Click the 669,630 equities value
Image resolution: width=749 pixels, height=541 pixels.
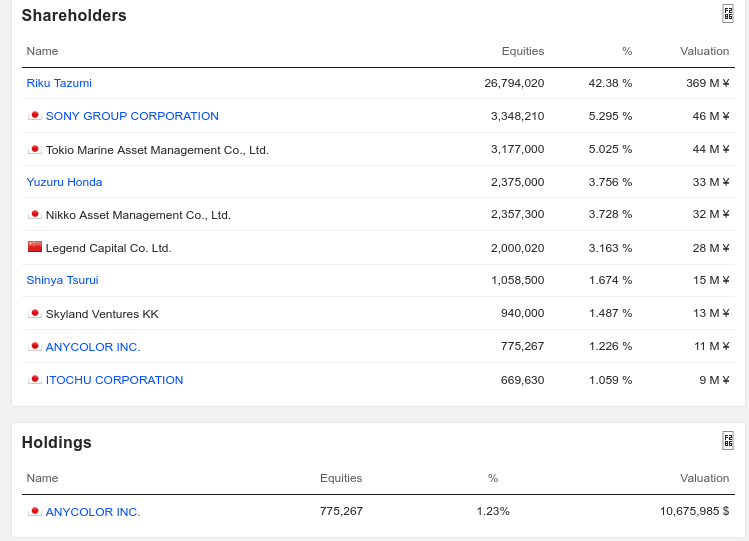(x=523, y=380)
